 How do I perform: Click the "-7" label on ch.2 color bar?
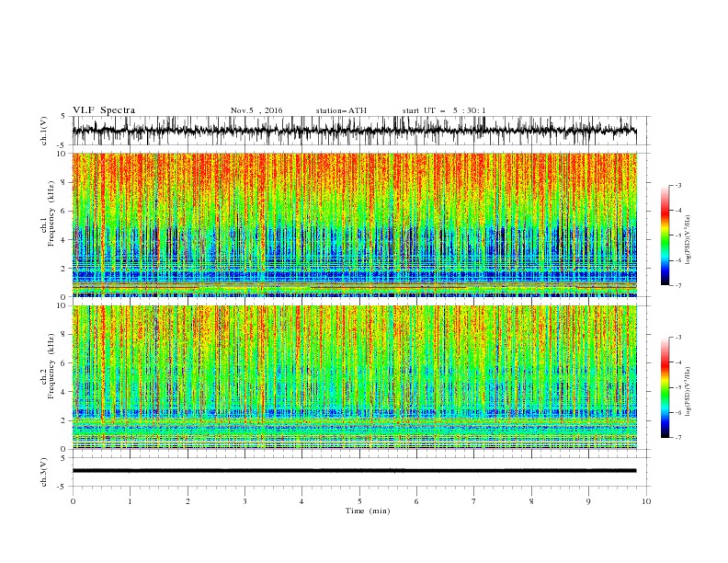678,438
